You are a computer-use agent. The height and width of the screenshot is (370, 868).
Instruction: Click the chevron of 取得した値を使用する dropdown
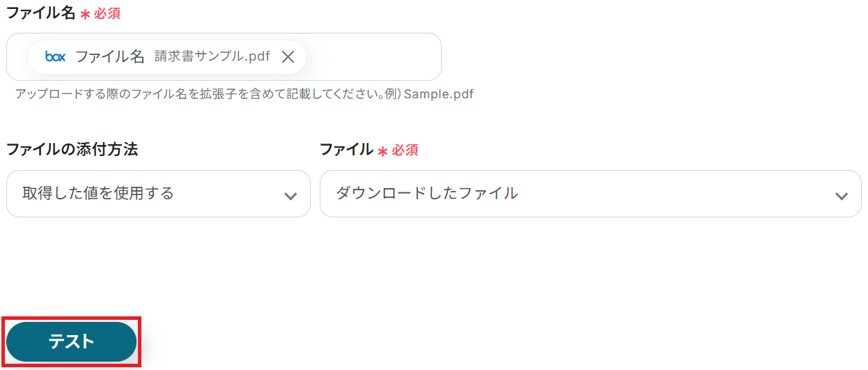(x=291, y=196)
